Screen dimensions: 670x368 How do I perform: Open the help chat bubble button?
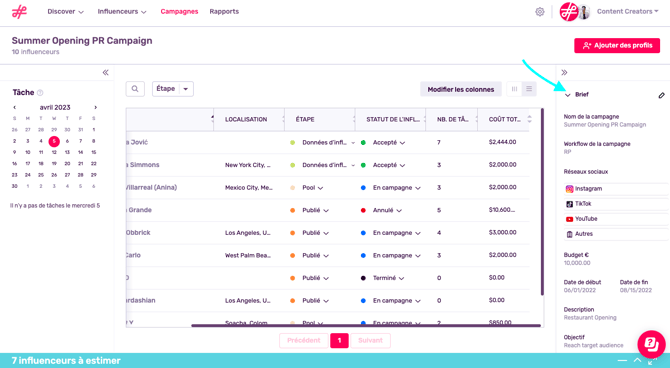(x=651, y=344)
